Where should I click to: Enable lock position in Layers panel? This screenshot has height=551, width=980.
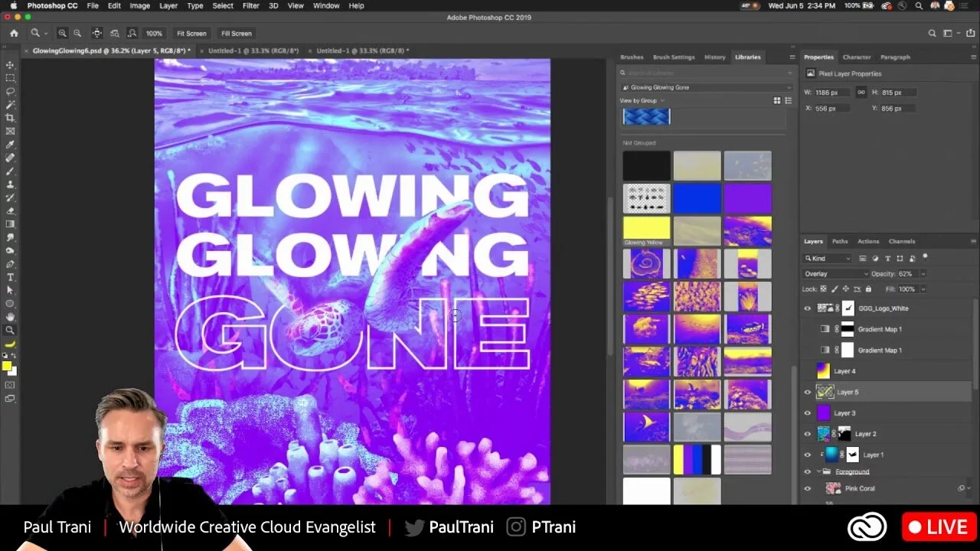tap(846, 289)
